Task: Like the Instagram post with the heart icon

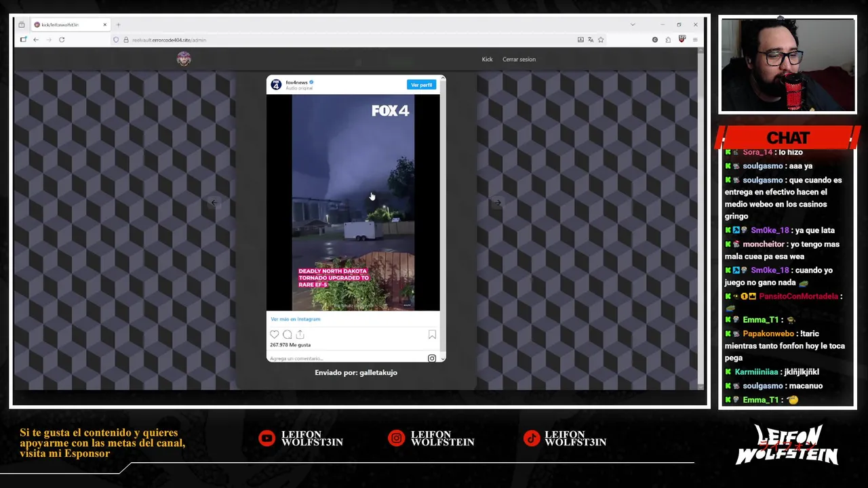Action: tap(274, 334)
